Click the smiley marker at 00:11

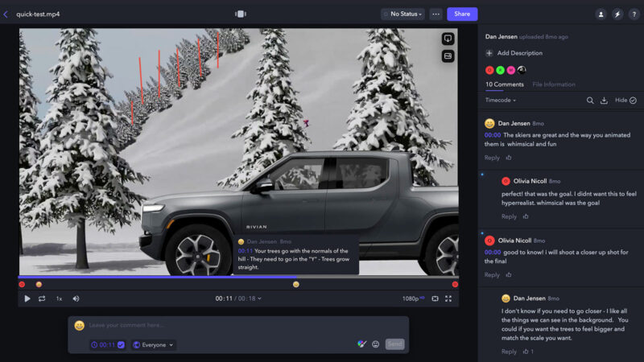click(295, 285)
